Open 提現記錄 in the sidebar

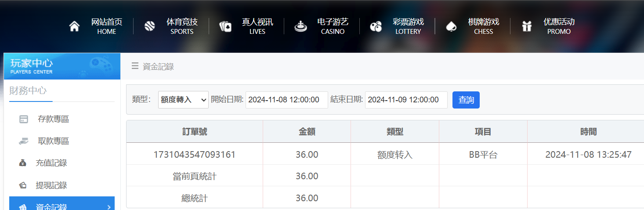tap(51, 185)
